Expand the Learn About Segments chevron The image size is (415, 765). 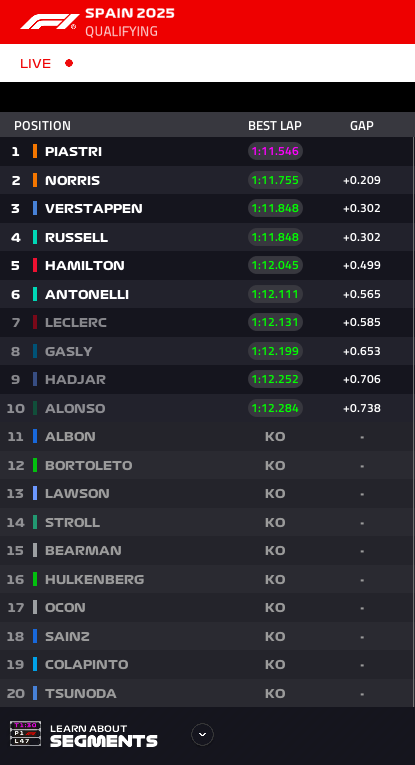tap(202, 734)
